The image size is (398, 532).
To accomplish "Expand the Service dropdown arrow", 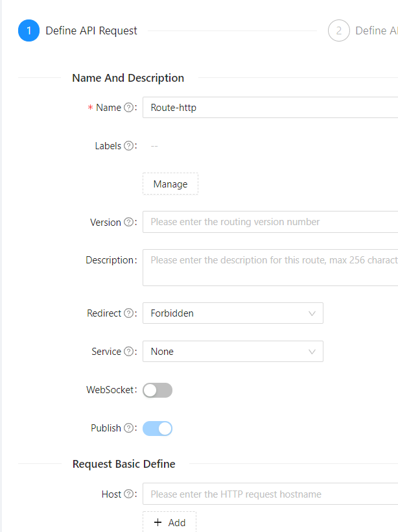I will (312, 352).
